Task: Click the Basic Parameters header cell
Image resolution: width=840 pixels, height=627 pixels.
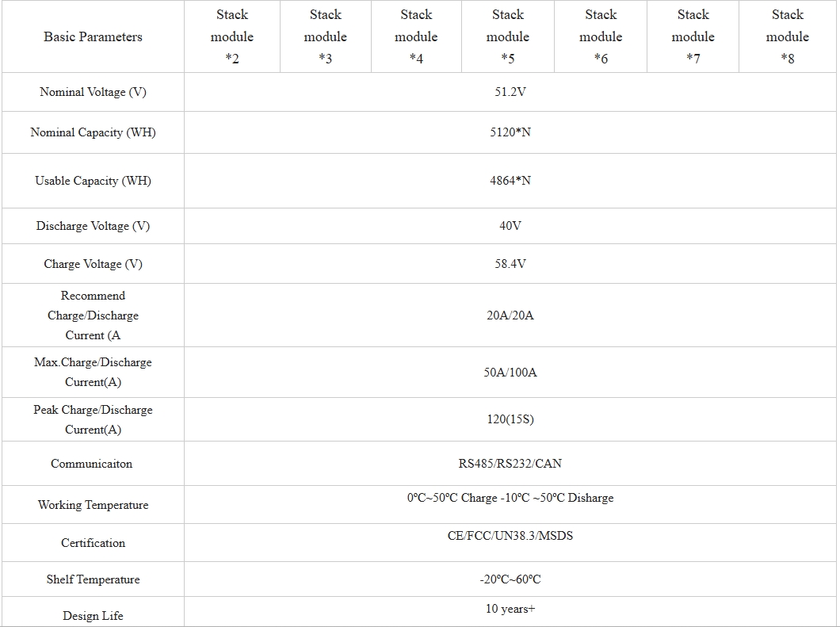Action: click(x=93, y=36)
